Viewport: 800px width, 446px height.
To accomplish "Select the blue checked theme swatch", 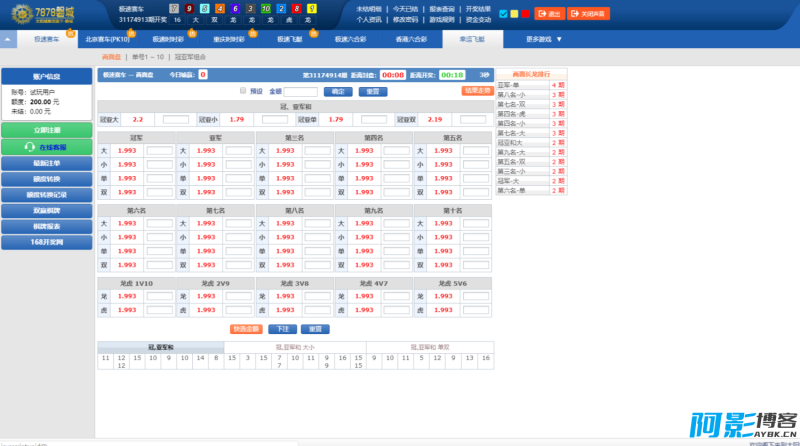I will pyautogui.click(x=504, y=14).
